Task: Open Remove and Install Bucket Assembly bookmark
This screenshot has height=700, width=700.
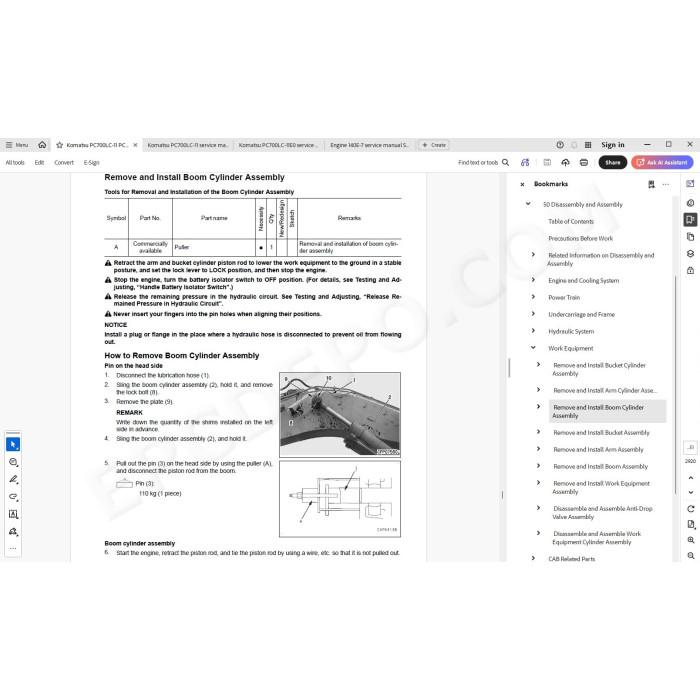Action: coord(601,433)
